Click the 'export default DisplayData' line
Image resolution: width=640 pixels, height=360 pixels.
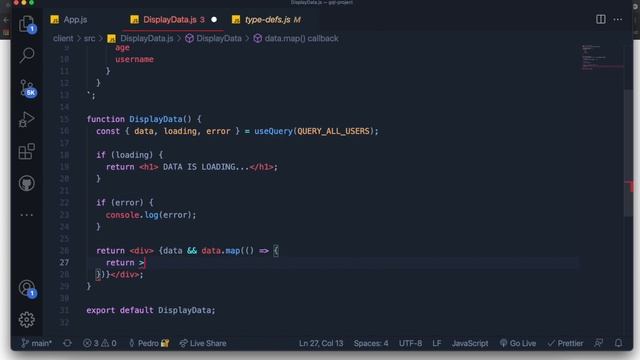tap(151, 310)
